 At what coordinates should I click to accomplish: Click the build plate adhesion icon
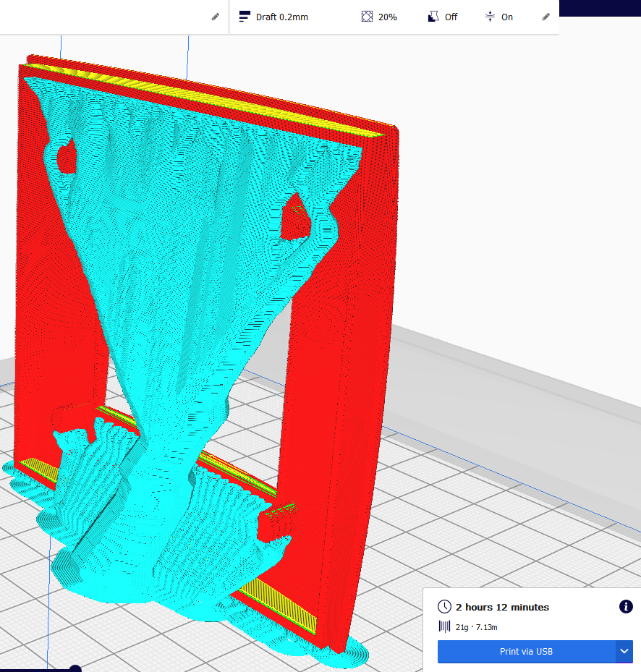(x=490, y=17)
